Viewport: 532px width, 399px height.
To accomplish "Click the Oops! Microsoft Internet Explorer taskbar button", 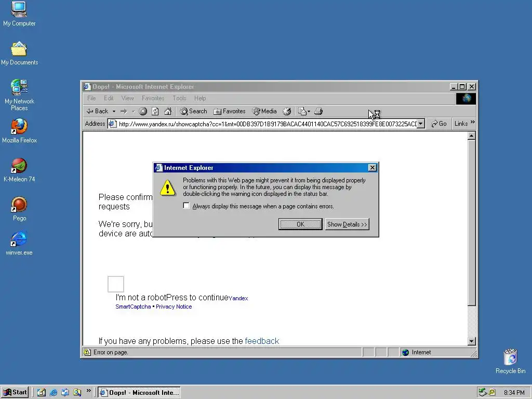I will click(139, 393).
